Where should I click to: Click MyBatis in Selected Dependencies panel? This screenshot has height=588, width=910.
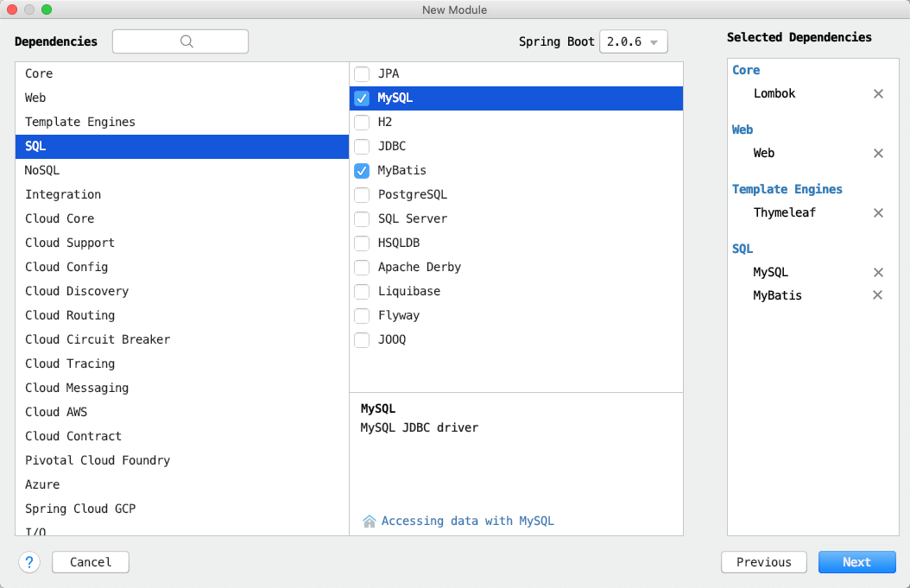pyautogui.click(x=777, y=295)
